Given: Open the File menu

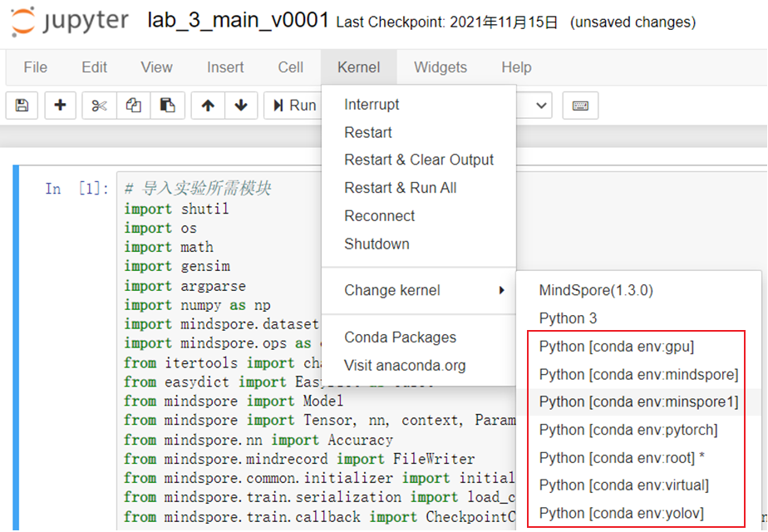Looking at the screenshot, I should click(35, 67).
